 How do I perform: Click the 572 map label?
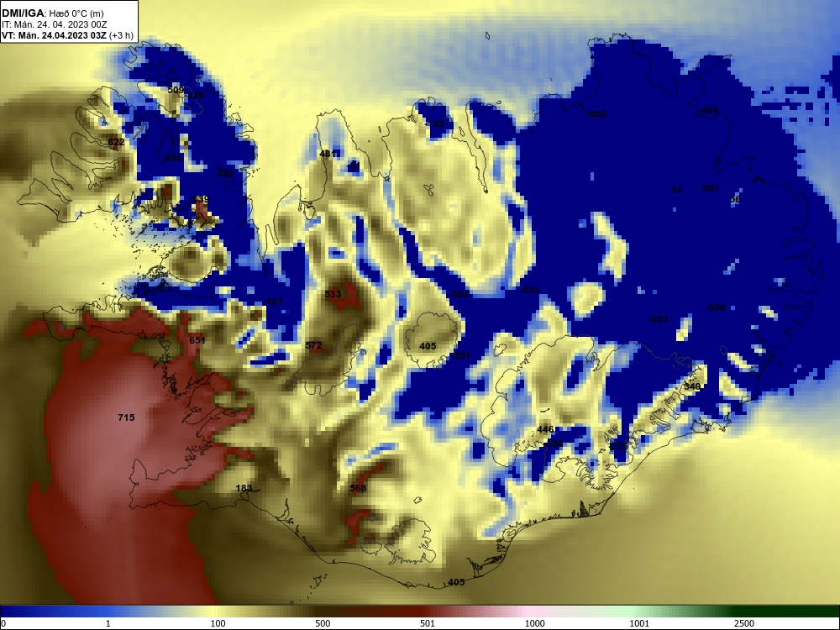point(313,345)
